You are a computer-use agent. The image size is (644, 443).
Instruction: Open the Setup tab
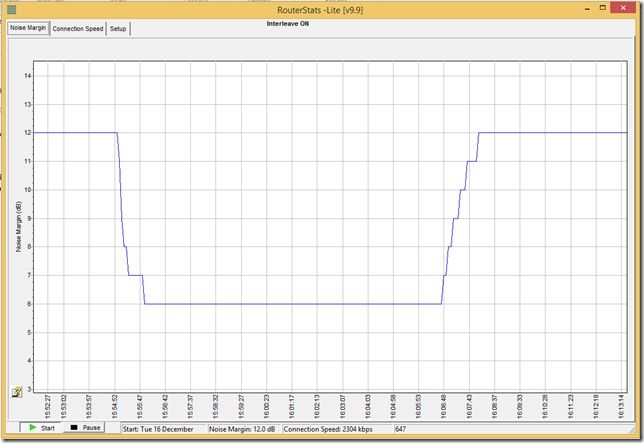tap(118, 29)
